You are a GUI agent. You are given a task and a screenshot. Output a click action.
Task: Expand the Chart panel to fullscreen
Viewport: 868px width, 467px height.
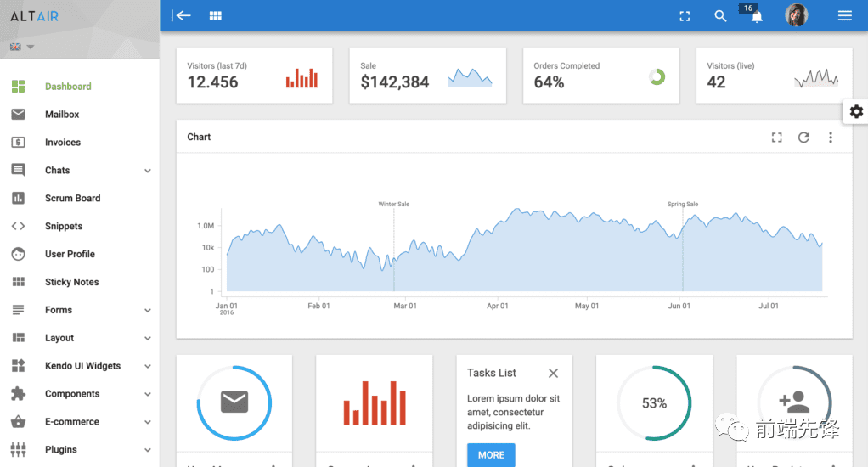[776, 138]
